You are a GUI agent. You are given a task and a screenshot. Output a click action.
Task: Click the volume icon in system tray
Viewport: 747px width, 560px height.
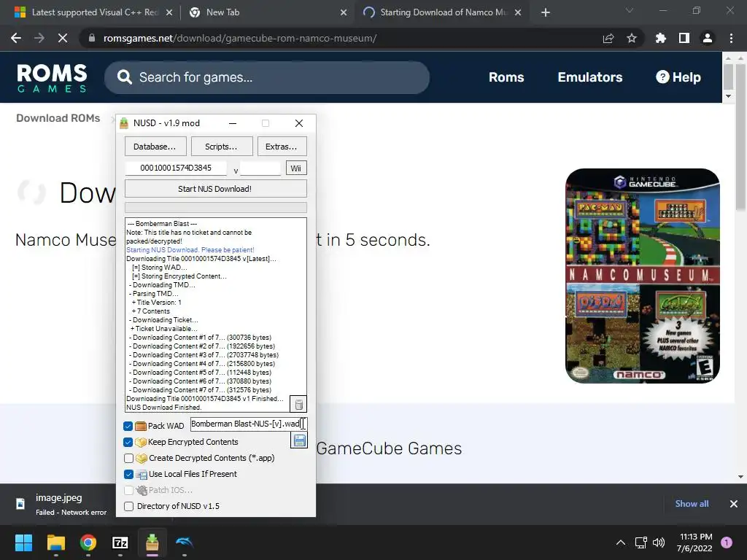[x=659, y=542]
